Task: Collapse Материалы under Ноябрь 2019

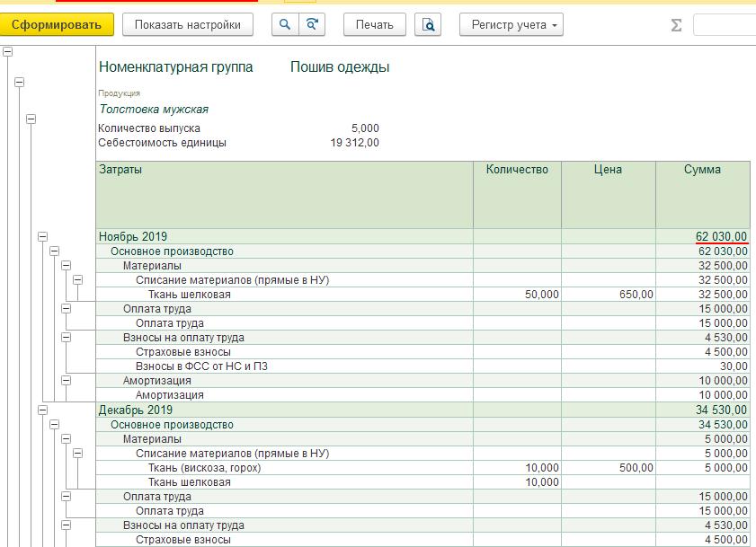Action: coord(66,266)
